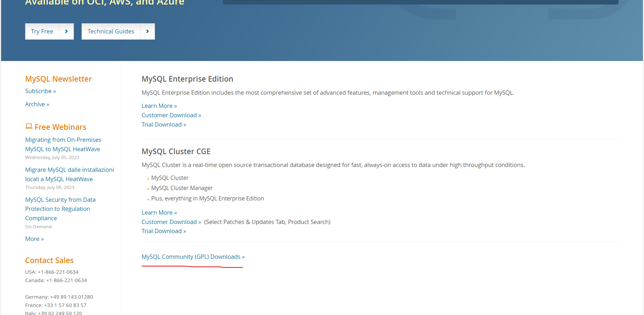This screenshot has height=315, width=644.
Task: Click Learn More under MySQL Cluster CGE
Action: pos(159,212)
